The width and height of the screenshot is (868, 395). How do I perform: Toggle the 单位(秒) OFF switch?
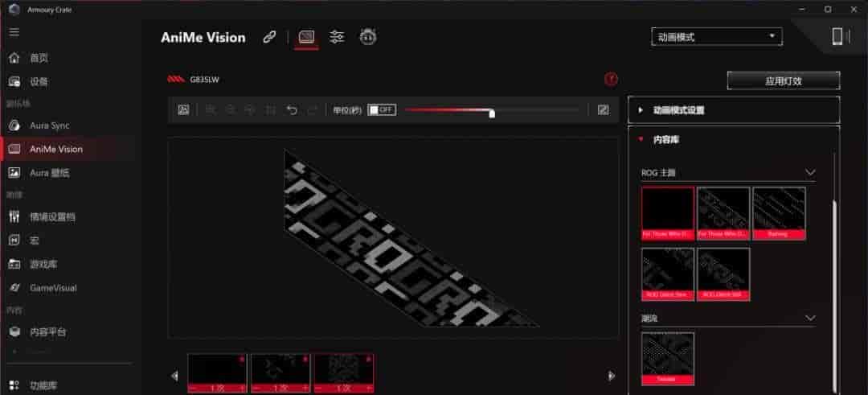(382, 110)
